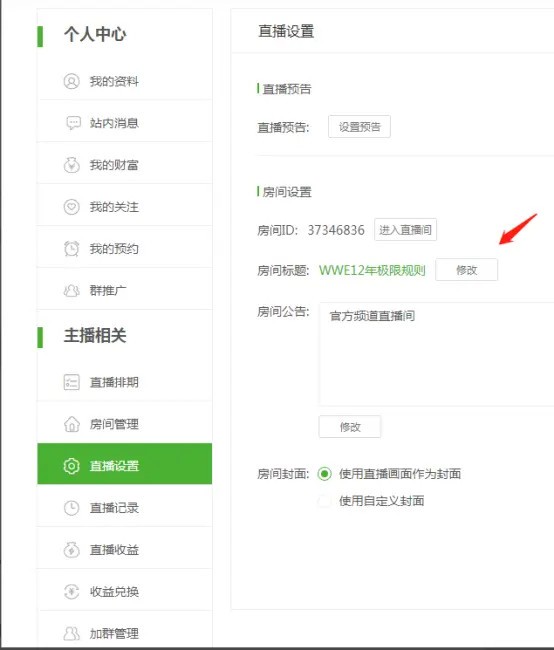Click the 我的财富 money bag icon

[71, 165]
